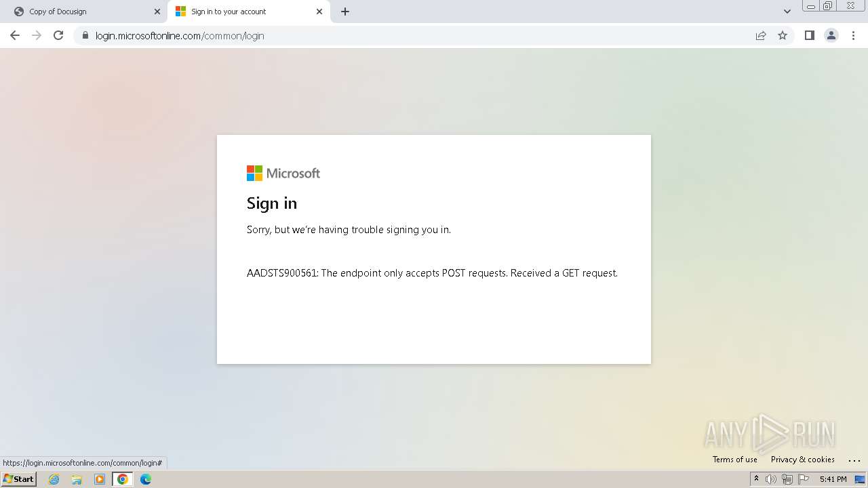Image resolution: width=868 pixels, height=488 pixels.
Task: Reload the current page
Action: coord(58,35)
